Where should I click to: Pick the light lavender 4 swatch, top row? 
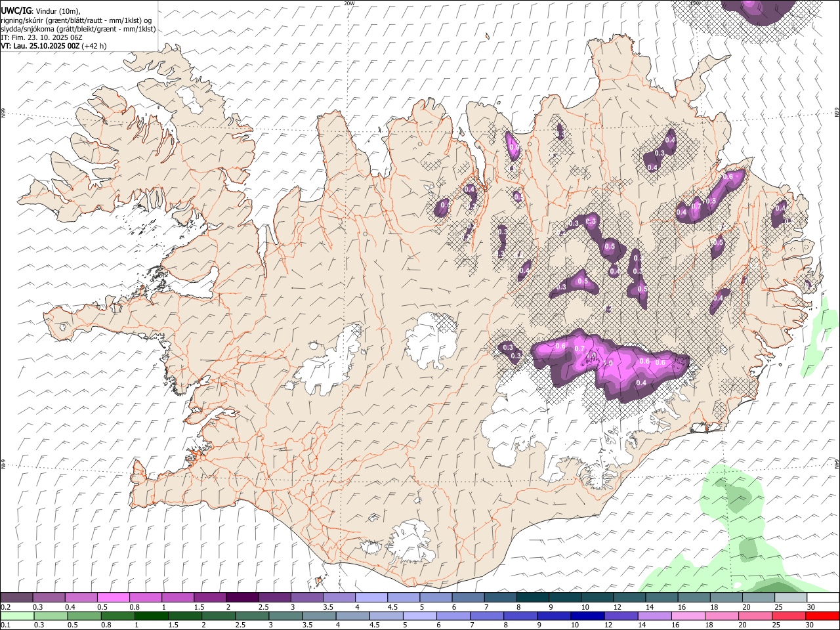pos(371,598)
